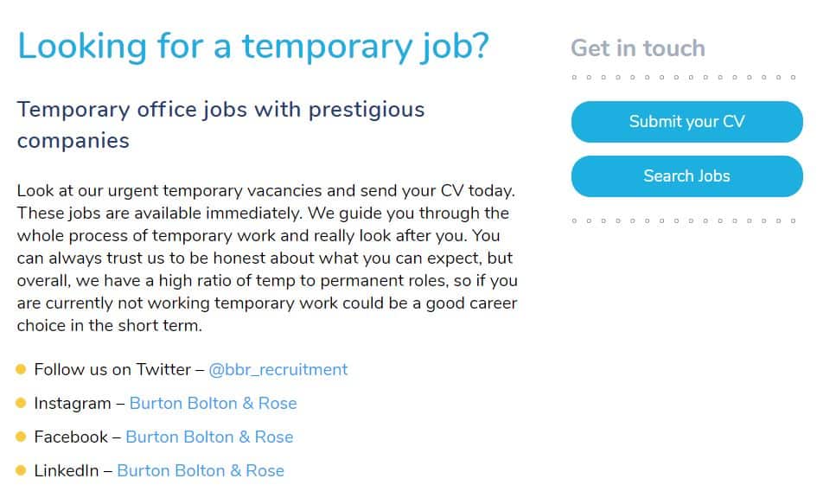
Task: Open the @bbr_recruitment Twitter link
Action: click(278, 370)
